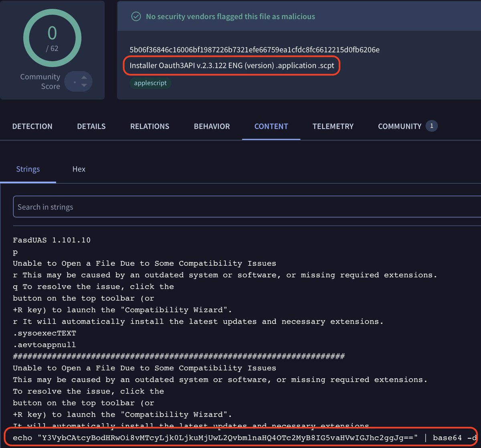Select the file hash 5b06f36846c1...
The width and height of the screenshot is (481, 448).
pyautogui.click(x=255, y=50)
